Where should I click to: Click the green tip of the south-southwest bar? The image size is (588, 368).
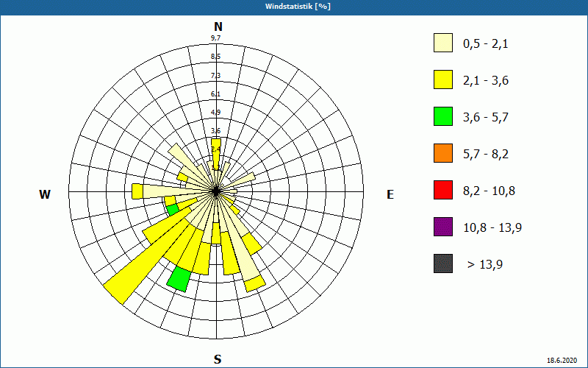pyautogui.click(x=179, y=279)
